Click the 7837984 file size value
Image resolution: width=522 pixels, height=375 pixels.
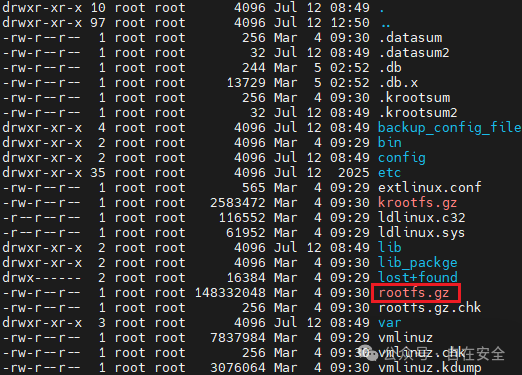[x=238, y=338]
